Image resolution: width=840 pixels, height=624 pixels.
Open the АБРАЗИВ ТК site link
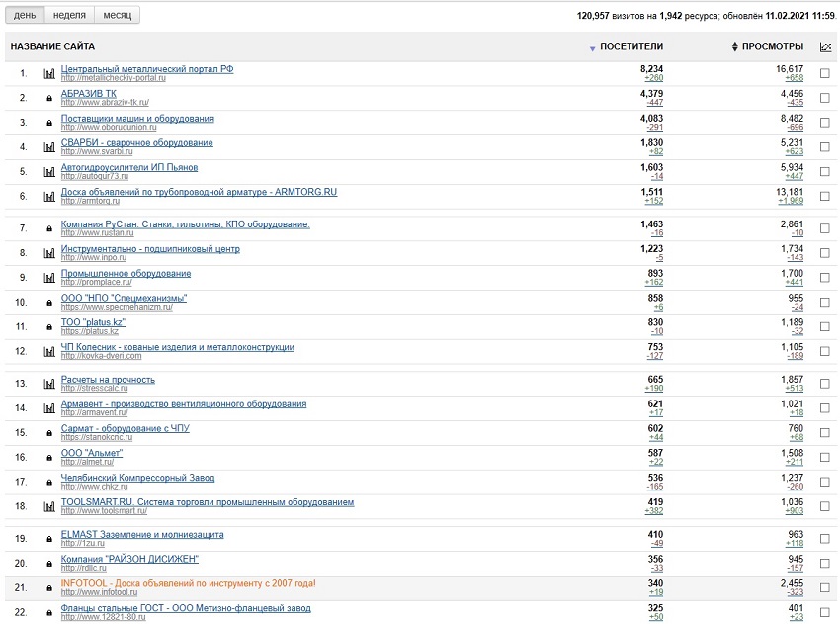[88, 94]
